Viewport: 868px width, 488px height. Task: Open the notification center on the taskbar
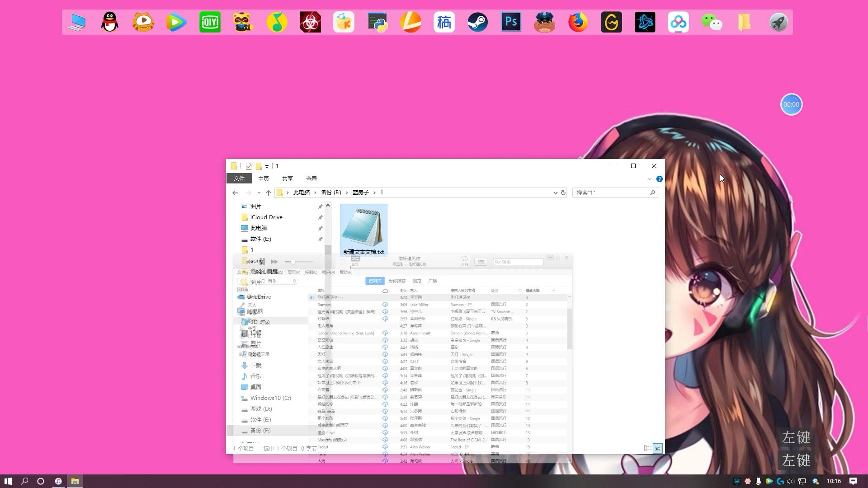coord(853,481)
